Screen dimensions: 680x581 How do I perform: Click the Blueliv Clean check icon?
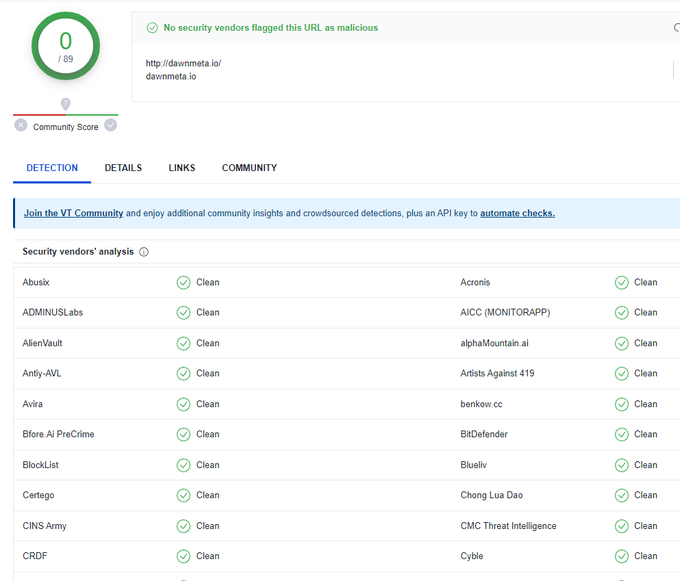click(x=621, y=465)
